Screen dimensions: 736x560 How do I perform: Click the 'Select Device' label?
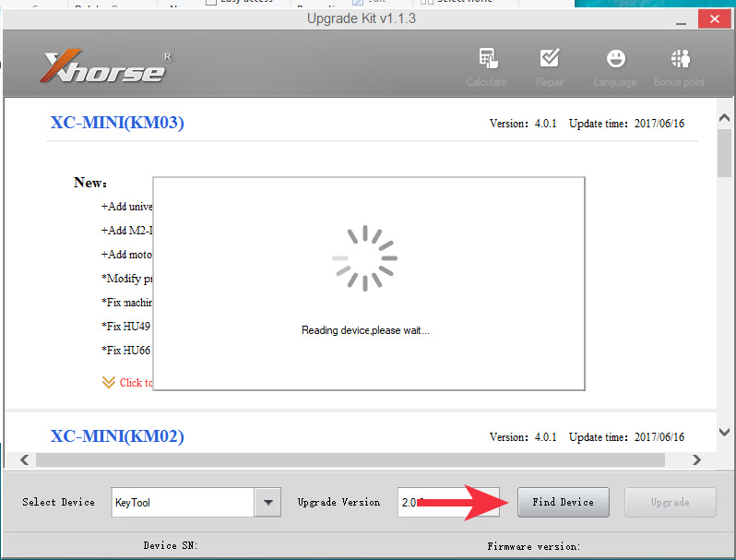pyautogui.click(x=59, y=502)
